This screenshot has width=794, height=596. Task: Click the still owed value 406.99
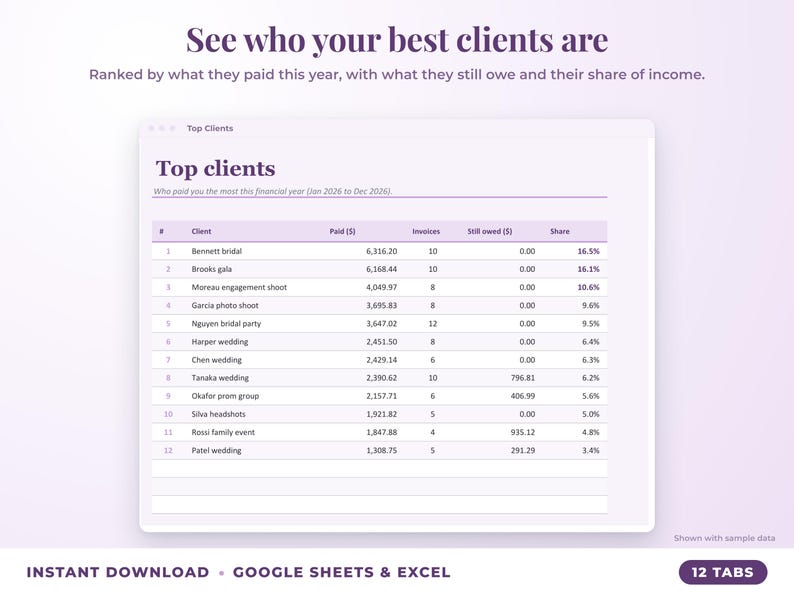coord(523,396)
